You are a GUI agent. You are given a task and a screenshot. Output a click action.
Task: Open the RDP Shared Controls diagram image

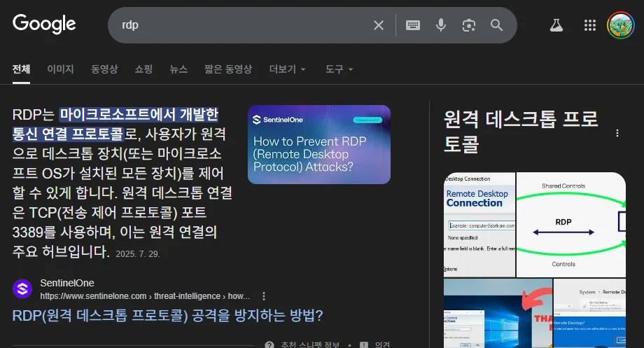571,224
